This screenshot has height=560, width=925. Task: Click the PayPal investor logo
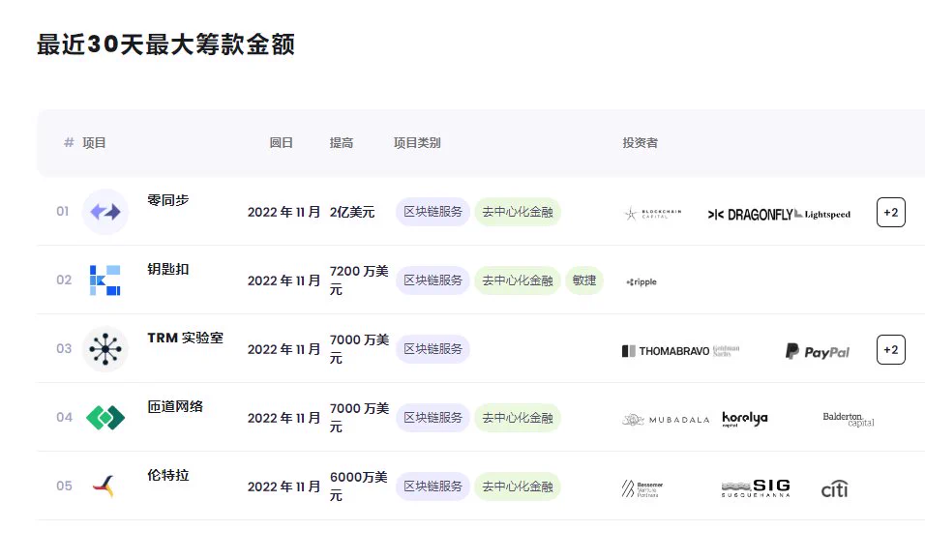pos(817,351)
